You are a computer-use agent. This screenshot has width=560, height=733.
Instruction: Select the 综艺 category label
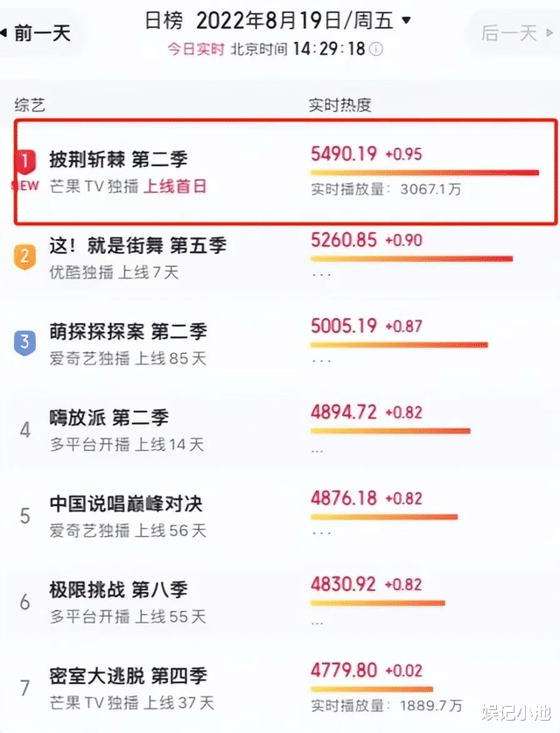pos(30,105)
